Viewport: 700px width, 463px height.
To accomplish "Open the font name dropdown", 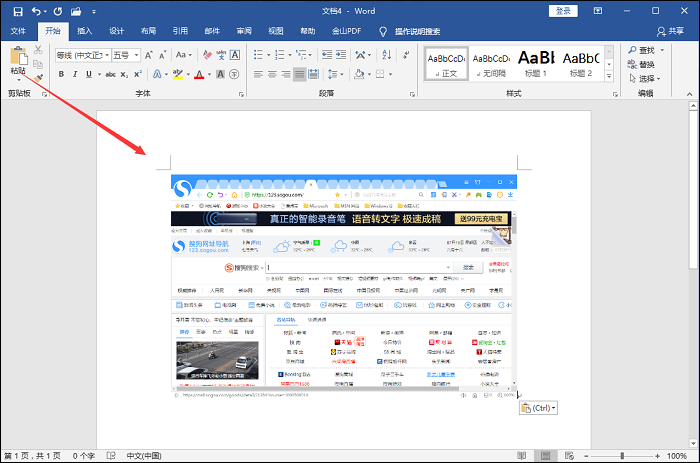I will 107,55.
